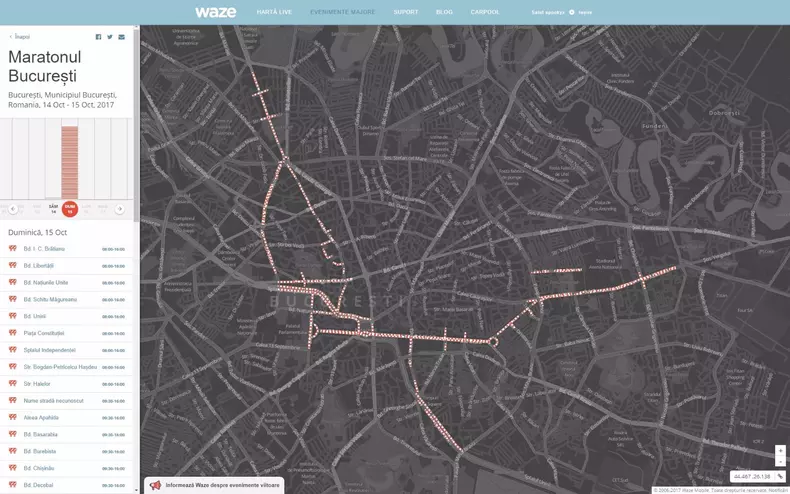Select Sunday 15 day marker
This screenshot has height=494, width=790.
coord(70,209)
